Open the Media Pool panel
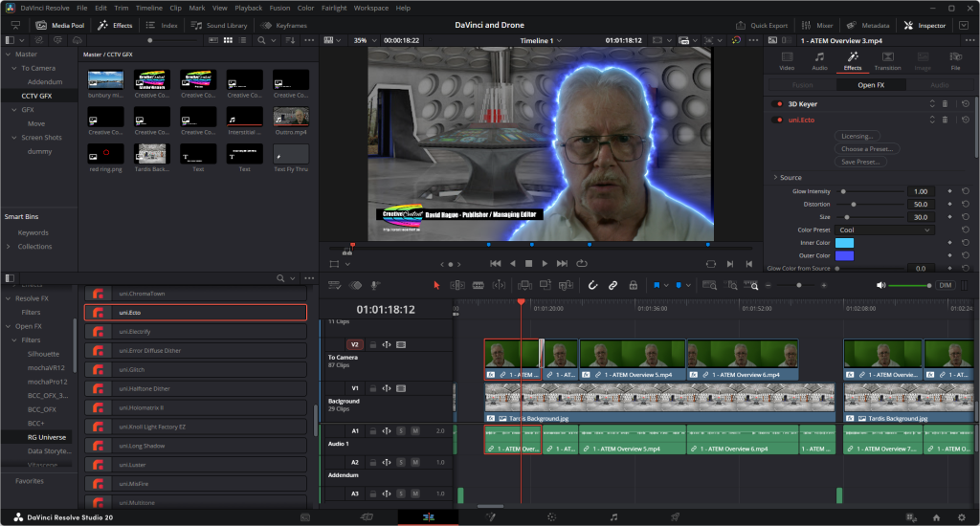 60,26
